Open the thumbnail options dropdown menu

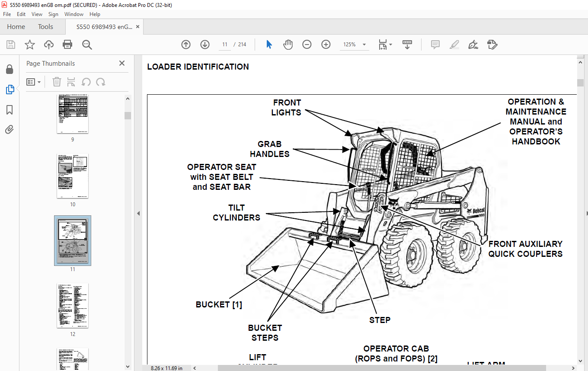click(33, 82)
